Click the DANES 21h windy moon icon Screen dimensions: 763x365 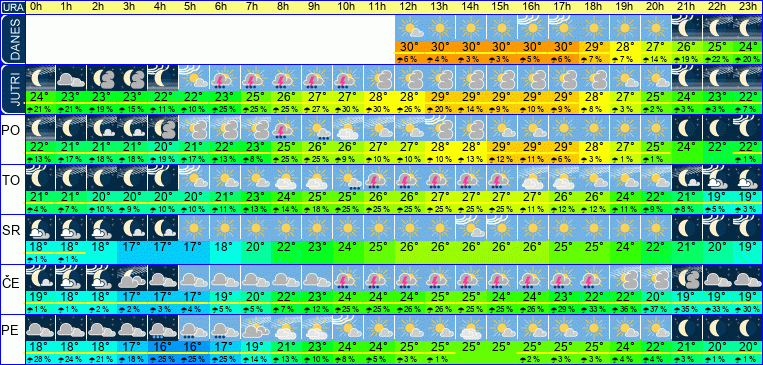pos(687,28)
